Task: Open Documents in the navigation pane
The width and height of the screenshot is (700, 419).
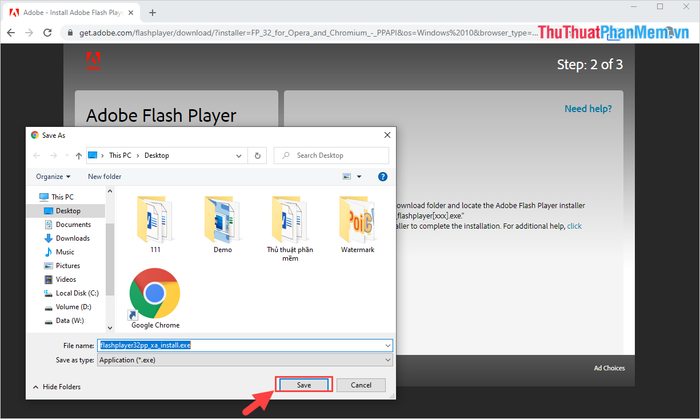Action: (x=68, y=224)
